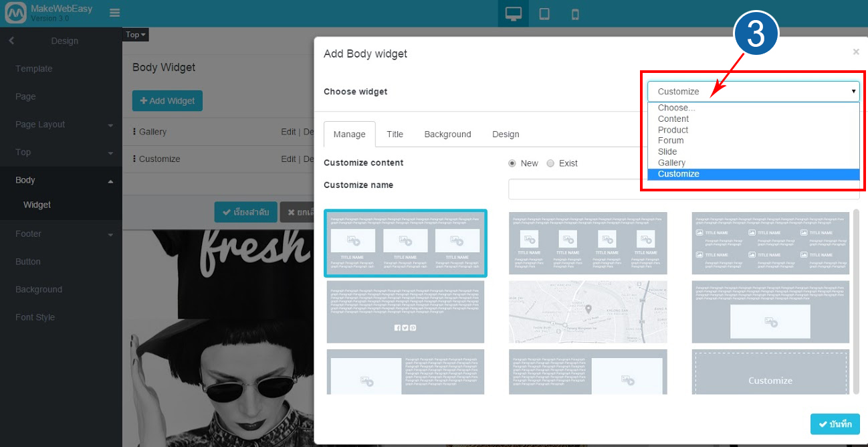Switch to mobile preview mode
Viewport: 868px width, 447px height.
tap(575, 13)
